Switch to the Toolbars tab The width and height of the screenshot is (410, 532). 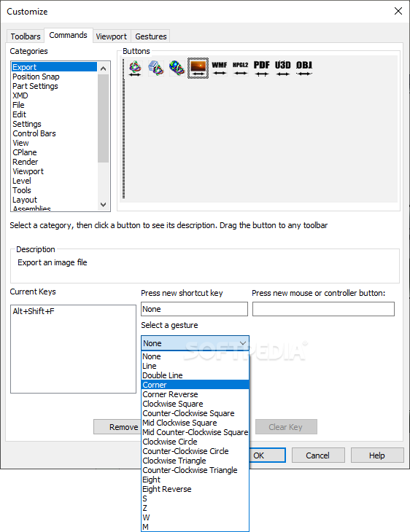[x=26, y=36]
